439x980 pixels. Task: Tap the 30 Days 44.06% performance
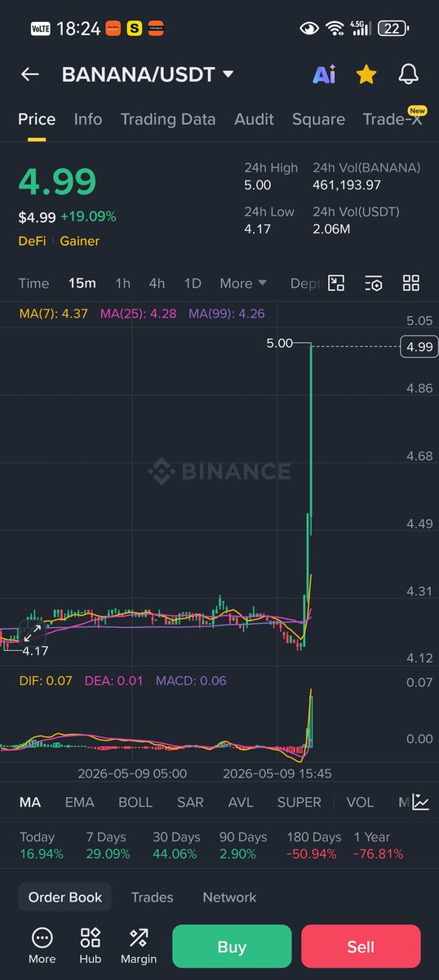pos(175,845)
